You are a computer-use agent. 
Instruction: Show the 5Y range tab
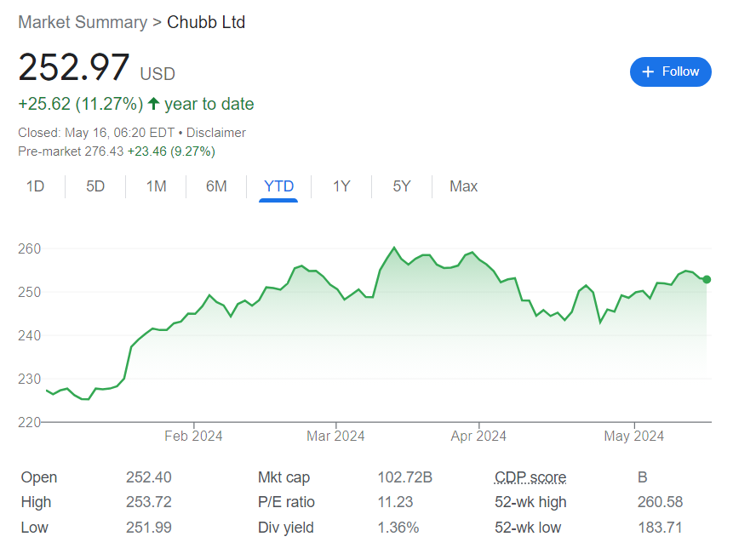402,186
